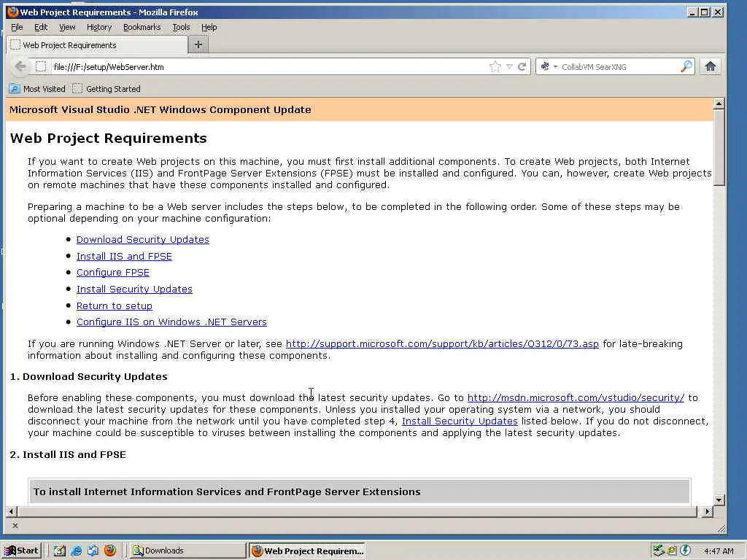This screenshot has height=560, width=747.
Task: Open the Tools menu
Action: click(181, 27)
